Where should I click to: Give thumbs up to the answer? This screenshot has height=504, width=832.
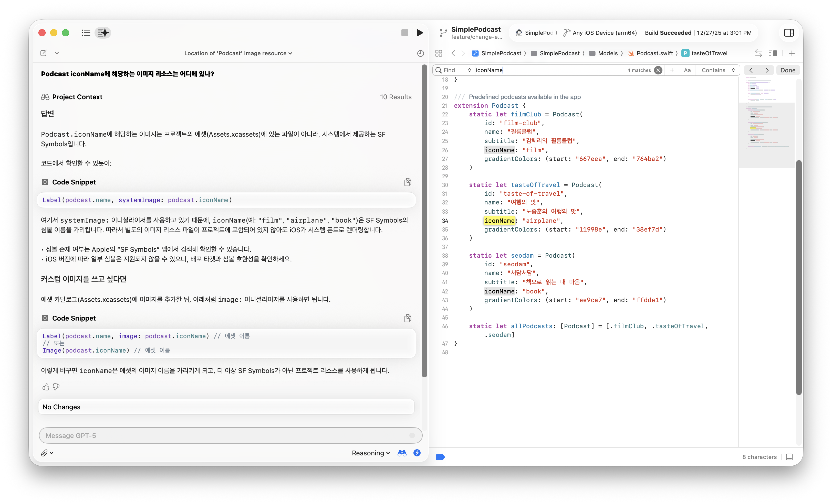coord(46,387)
